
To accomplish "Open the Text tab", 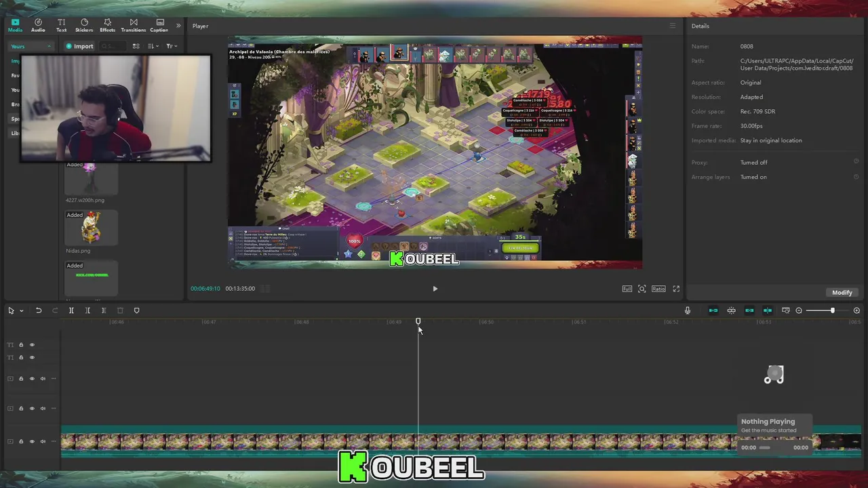I will coord(61,26).
